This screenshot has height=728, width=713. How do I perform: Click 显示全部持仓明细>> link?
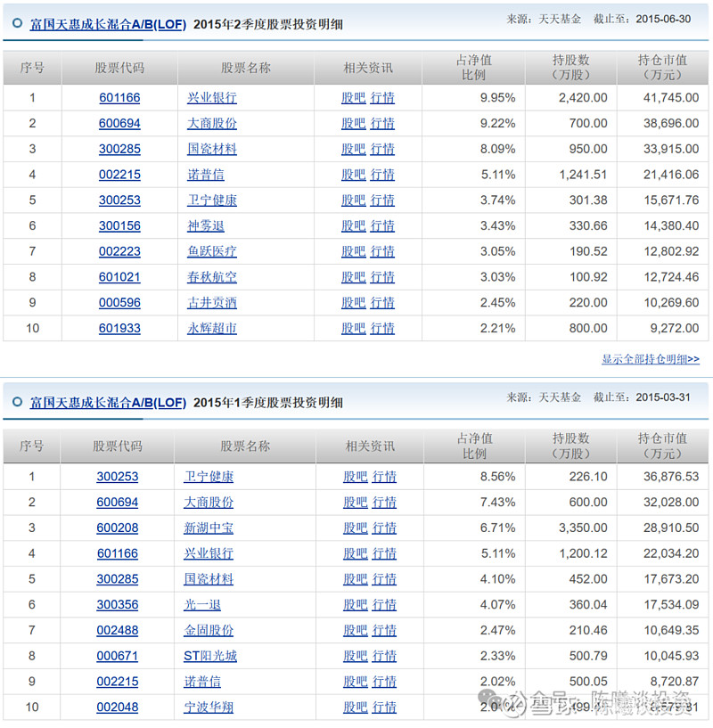651,359
